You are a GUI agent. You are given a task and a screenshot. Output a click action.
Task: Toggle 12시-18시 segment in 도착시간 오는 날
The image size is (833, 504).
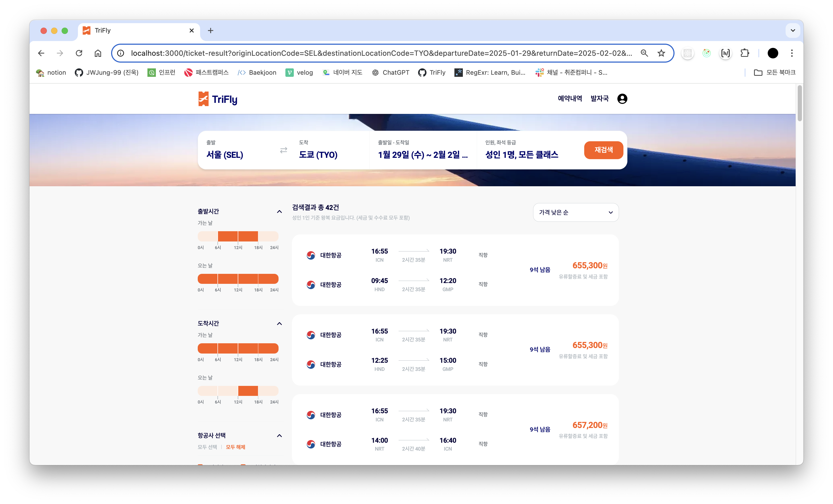(248, 391)
